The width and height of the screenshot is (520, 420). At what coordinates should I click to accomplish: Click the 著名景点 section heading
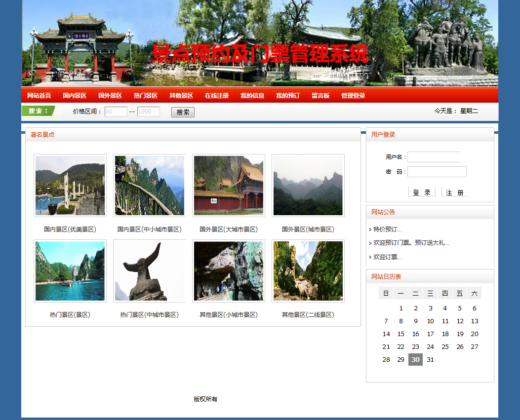coord(42,135)
